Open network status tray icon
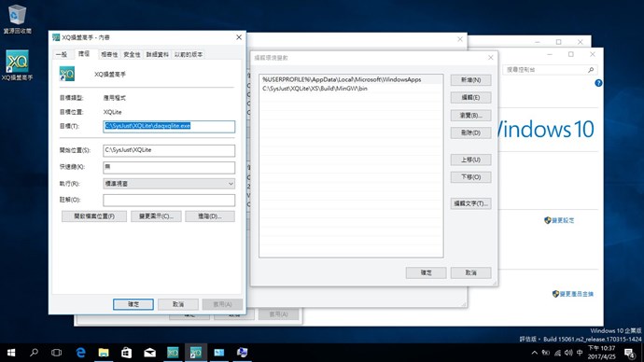This screenshot has width=644, height=362. coord(557,353)
